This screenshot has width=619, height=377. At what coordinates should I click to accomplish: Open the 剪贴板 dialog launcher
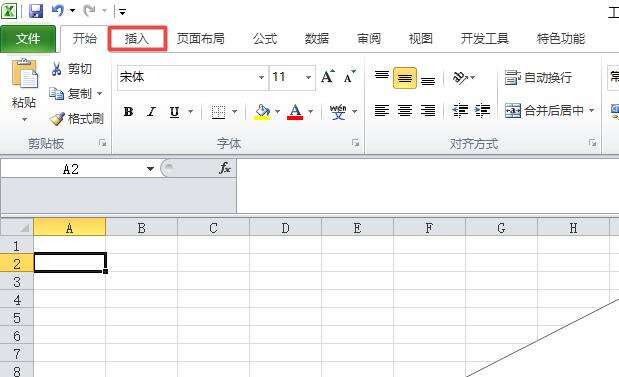click(x=103, y=143)
